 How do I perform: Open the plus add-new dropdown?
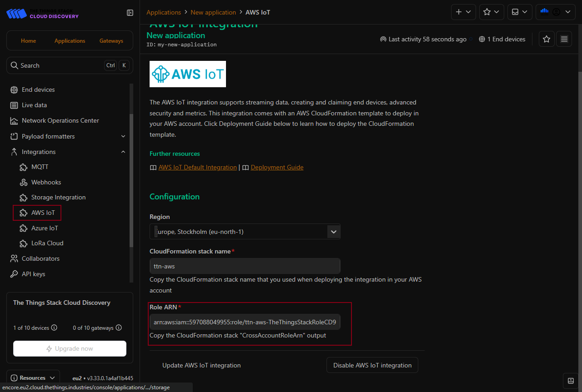(463, 12)
